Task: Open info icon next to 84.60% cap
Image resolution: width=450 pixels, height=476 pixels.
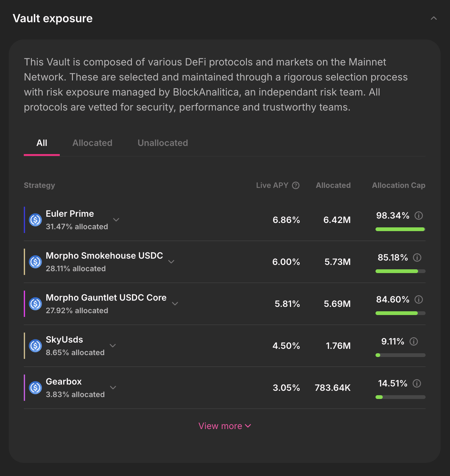Action: (x=419, y=300)
